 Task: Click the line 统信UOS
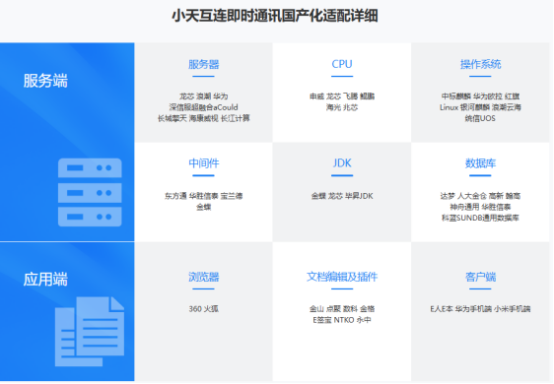[481, 118]
